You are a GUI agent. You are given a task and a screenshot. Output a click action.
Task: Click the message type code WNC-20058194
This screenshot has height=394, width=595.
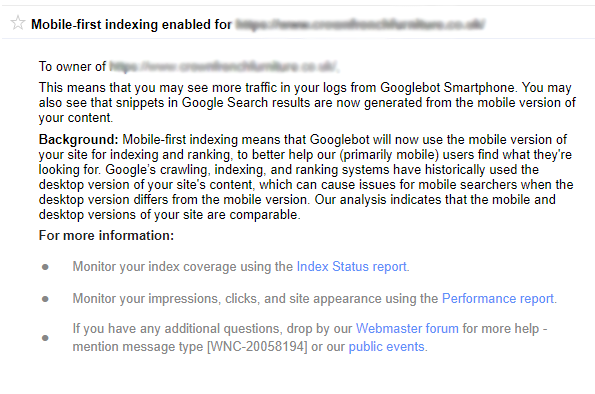pyautogui.click(x=257, y=347)
